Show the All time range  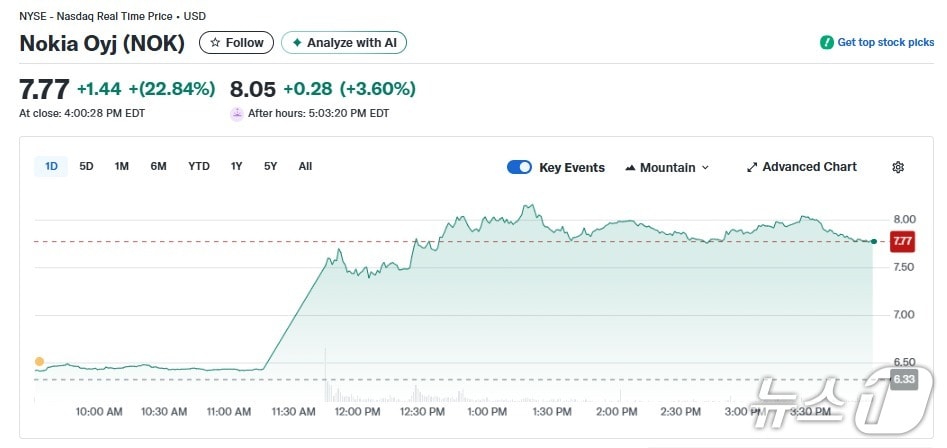point(305,166)
